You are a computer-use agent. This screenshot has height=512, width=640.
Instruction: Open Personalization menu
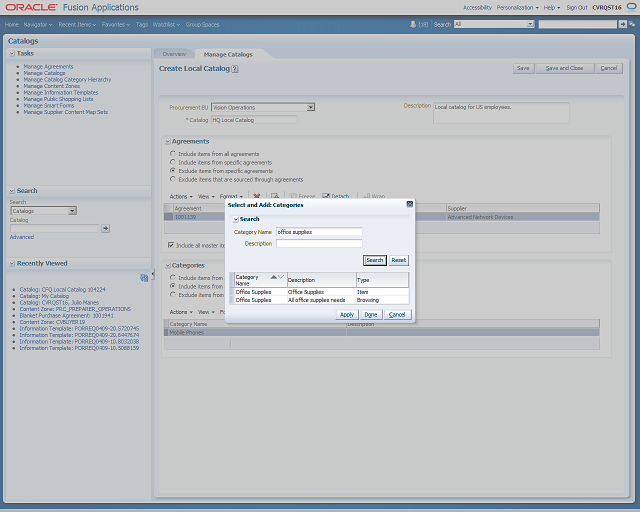(x=518, y=7)
